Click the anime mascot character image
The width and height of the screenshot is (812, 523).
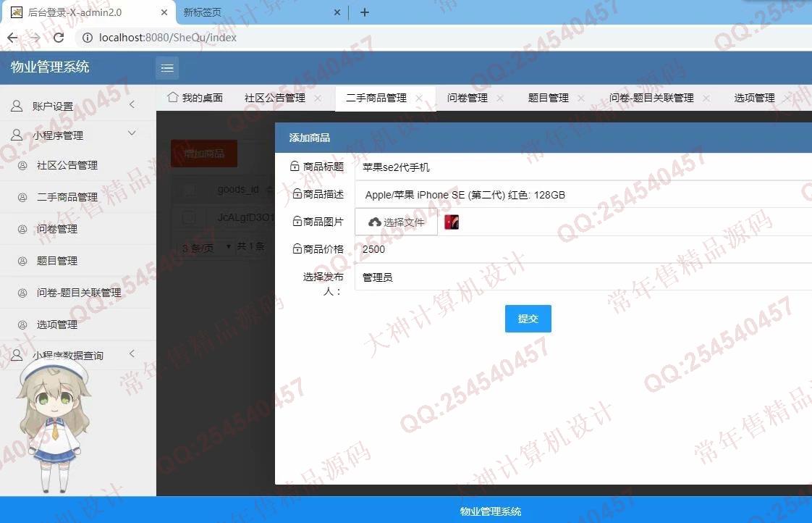pos(52,425)
